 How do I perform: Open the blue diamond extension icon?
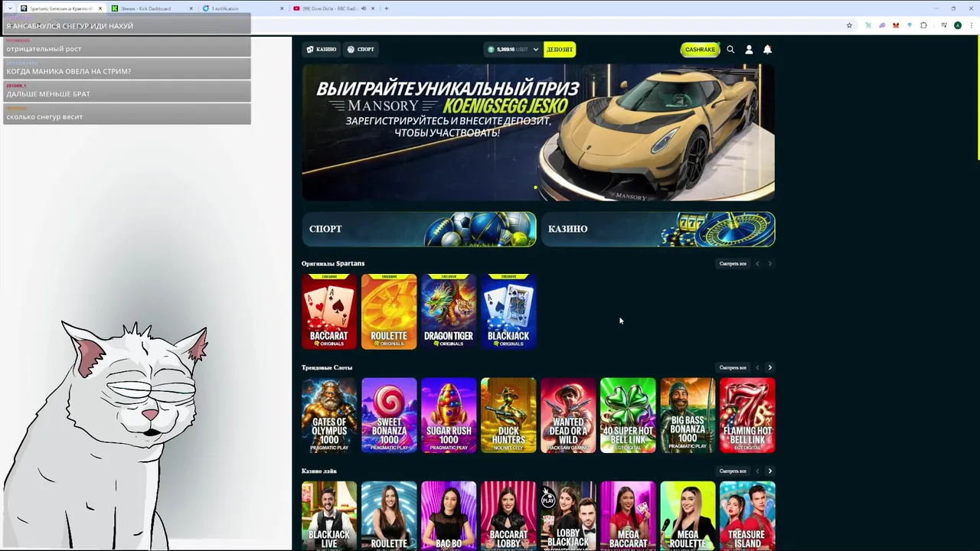(x=910, y=25)
